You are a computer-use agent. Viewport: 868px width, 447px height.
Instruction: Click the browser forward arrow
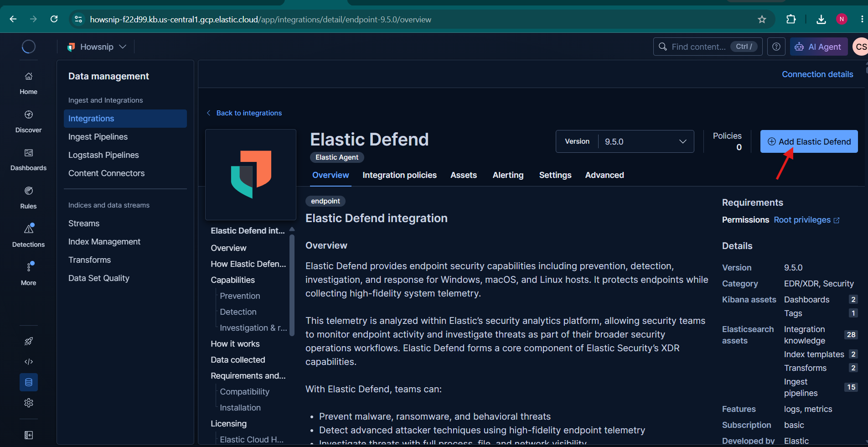[33, 19]
